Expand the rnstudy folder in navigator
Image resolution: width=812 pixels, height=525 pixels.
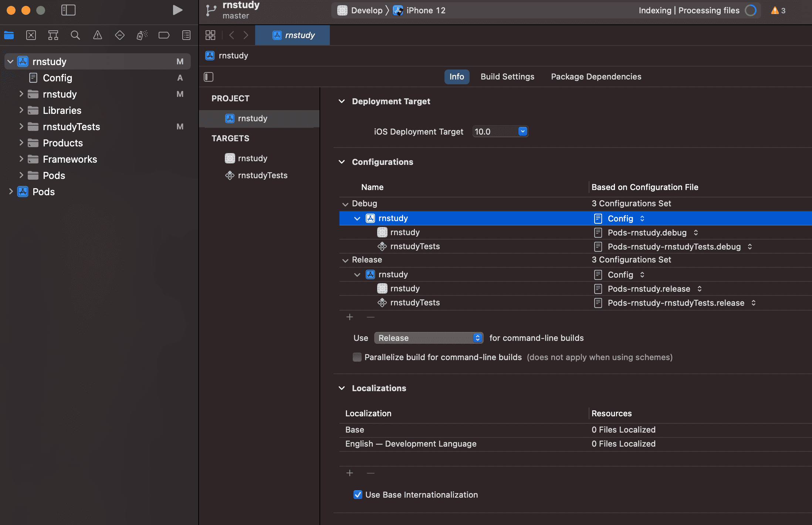tap(21, 94)
